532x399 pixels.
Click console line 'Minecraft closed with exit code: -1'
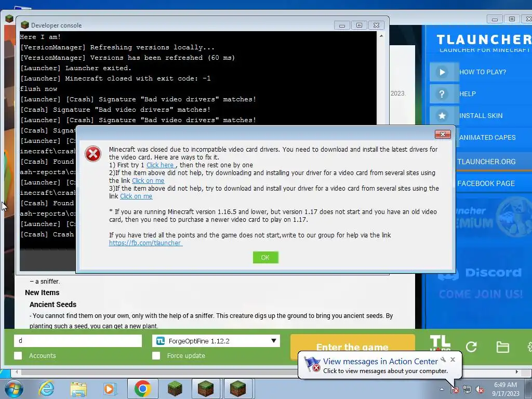138,78
